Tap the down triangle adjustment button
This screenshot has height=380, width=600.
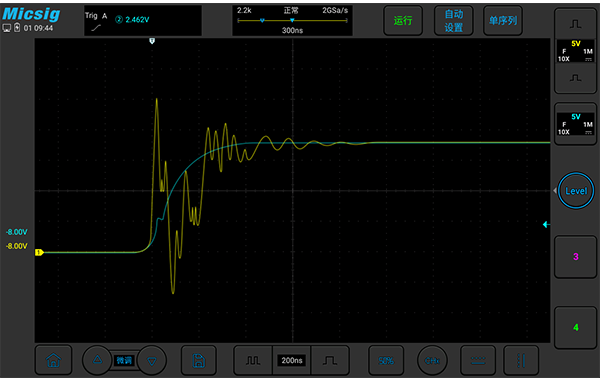152,360
